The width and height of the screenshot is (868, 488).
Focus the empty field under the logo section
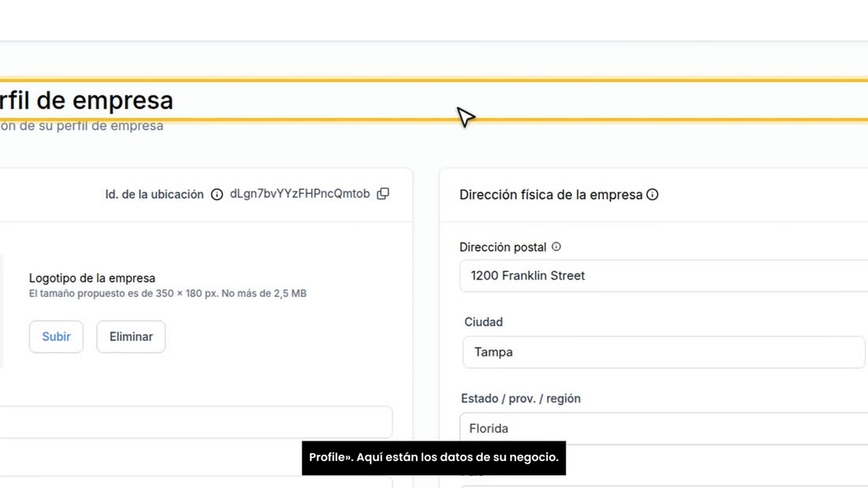coord(196,422)
